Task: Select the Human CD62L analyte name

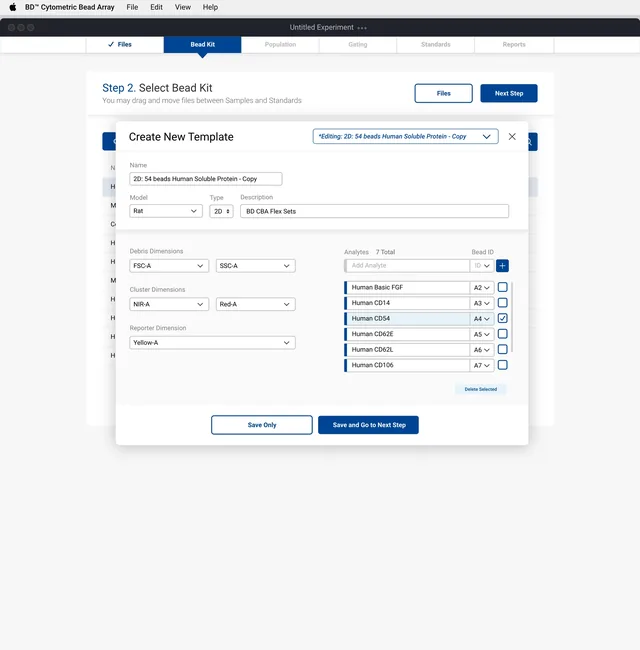Action: pos(372,350)
